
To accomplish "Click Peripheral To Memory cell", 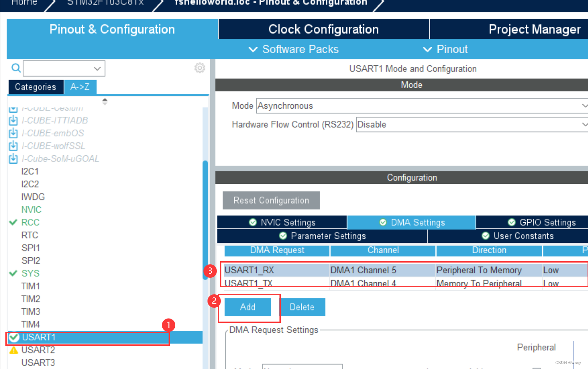I will pyautogui.click(x=489, y=270).
